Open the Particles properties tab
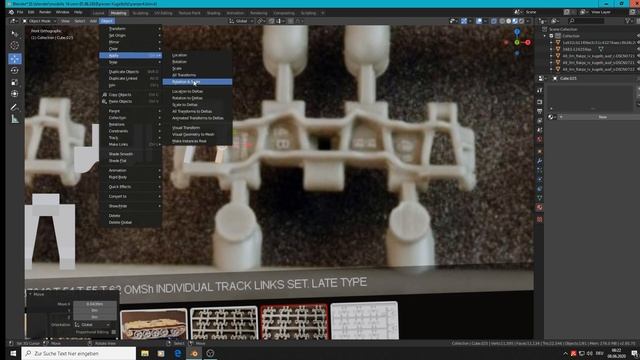The image size is (640, 360). click(540, 170)
